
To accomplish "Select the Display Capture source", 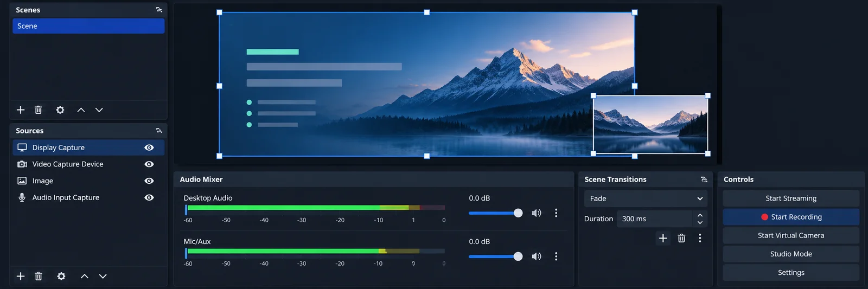I will (88, 147).
